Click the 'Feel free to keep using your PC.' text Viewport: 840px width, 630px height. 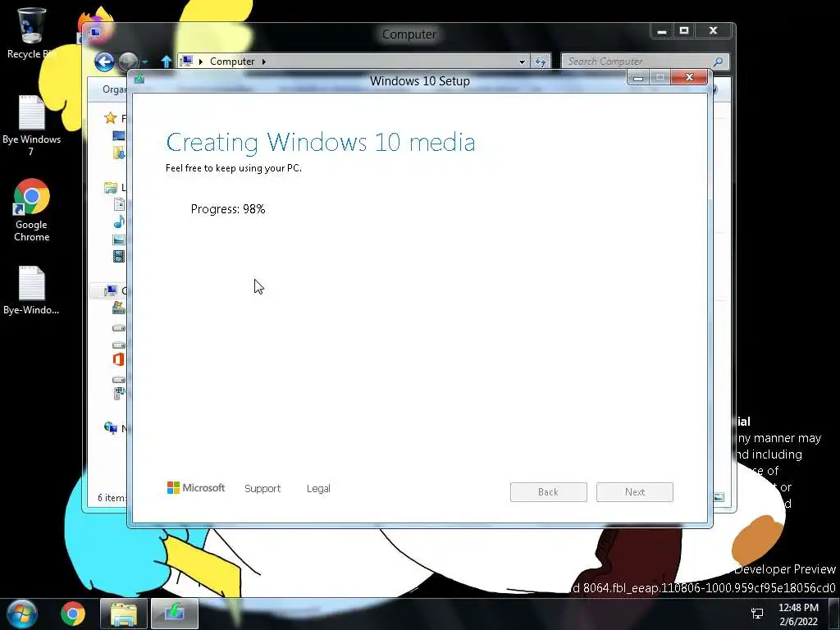tap(234, 167)
